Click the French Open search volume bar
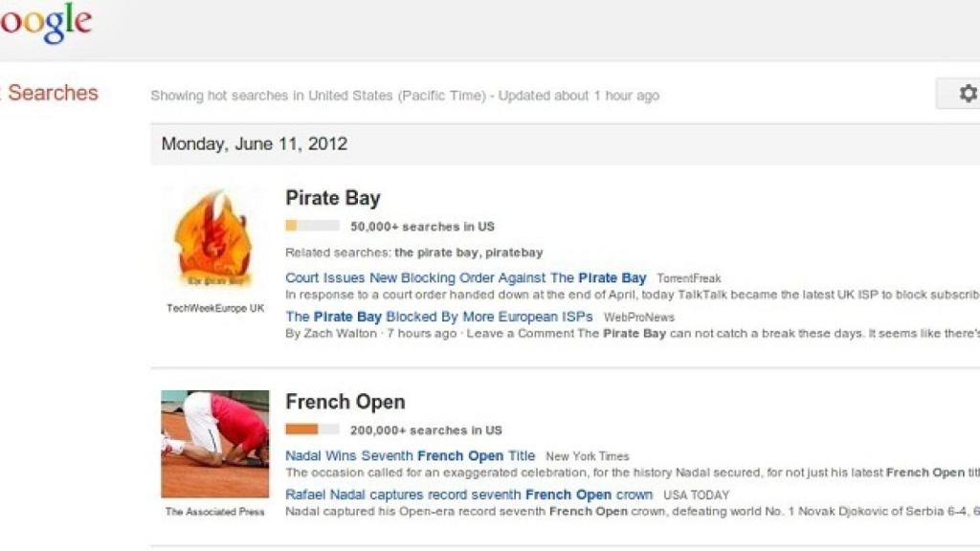Viewport: 980px width, 551px height. 312,430
